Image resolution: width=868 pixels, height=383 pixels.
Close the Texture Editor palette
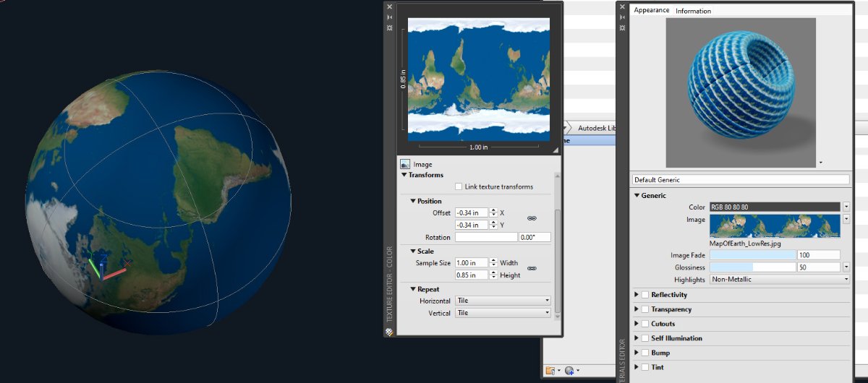[x=390, y=7]
